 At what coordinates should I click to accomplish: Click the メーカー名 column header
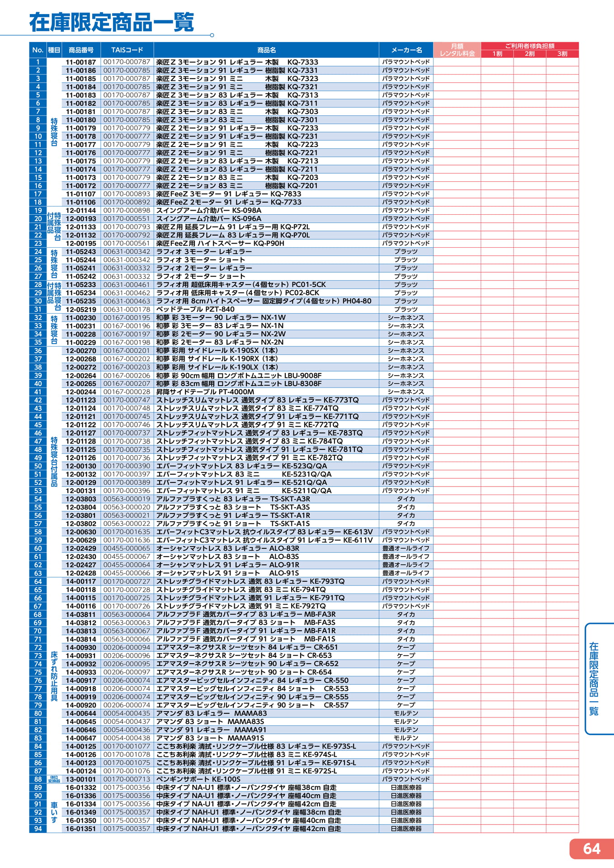pyautogui.click(x=406, y=50)
